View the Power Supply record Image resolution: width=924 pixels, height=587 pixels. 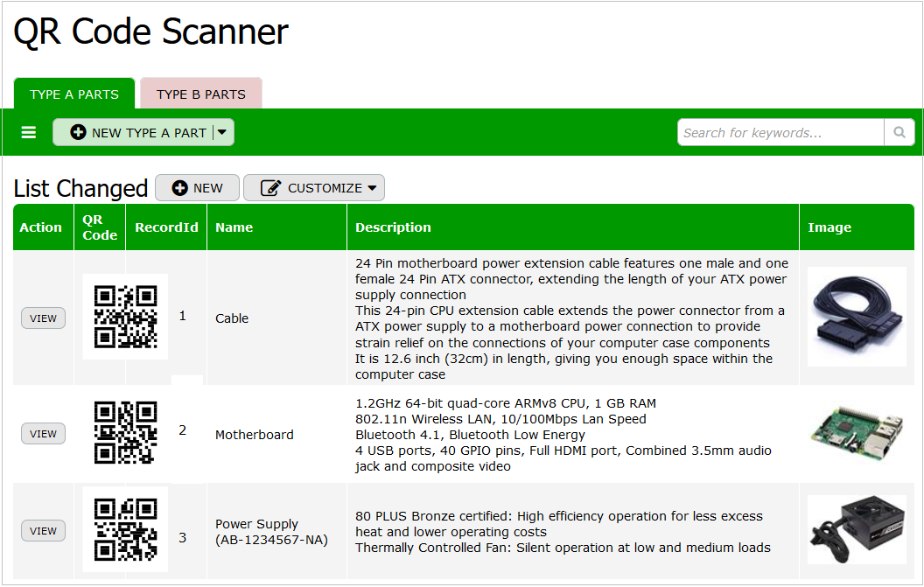(43, 531)
